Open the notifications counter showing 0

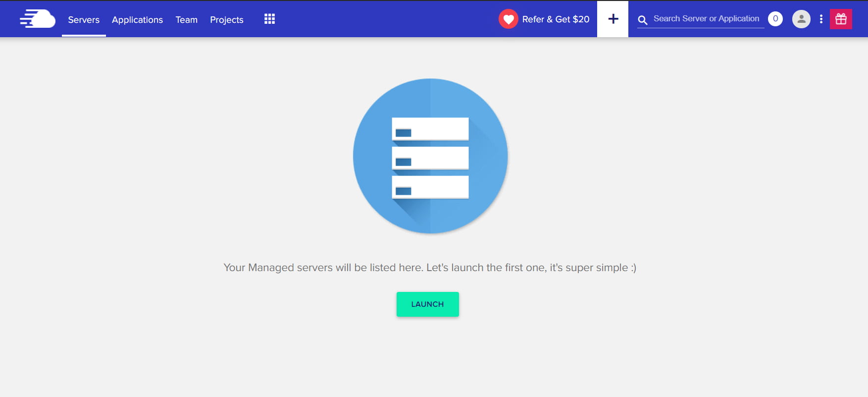tap(775, 19)
